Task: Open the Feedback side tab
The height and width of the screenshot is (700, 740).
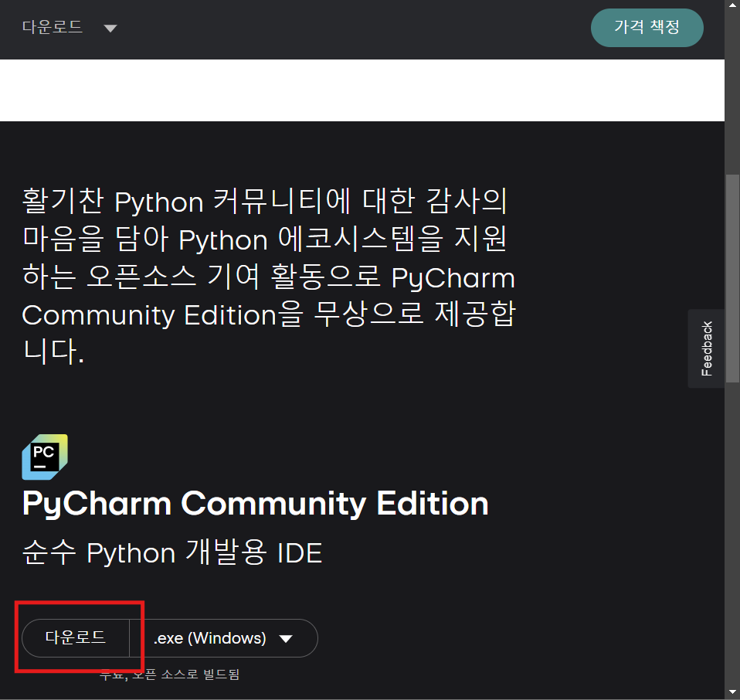Action: (x=706, y=348)
